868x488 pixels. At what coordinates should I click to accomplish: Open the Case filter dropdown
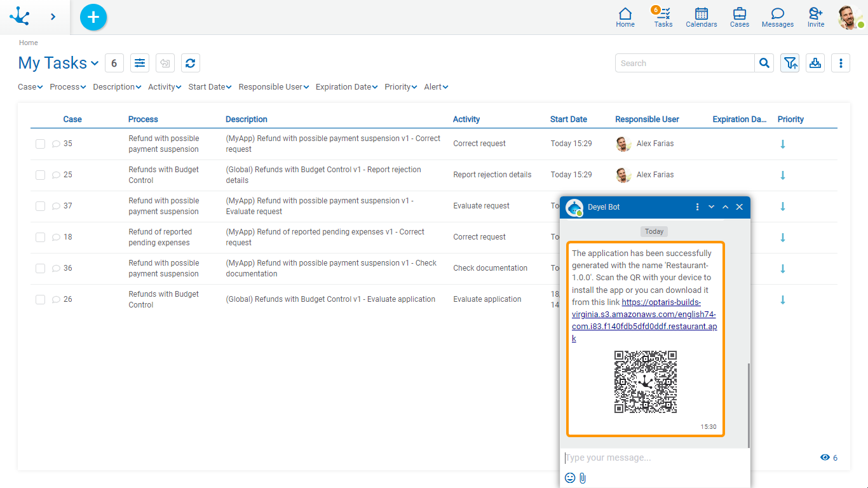click(x=31, y=87)
